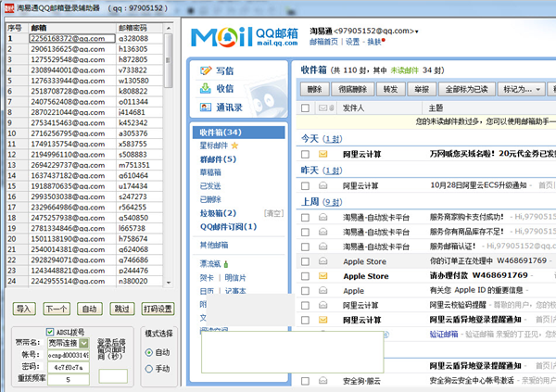Open the 草稿箱 folder

coord(210,172)
